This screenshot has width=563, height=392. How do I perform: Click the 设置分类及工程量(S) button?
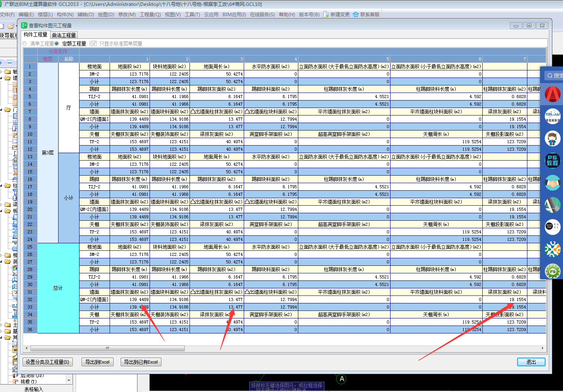tap(47, 362)
